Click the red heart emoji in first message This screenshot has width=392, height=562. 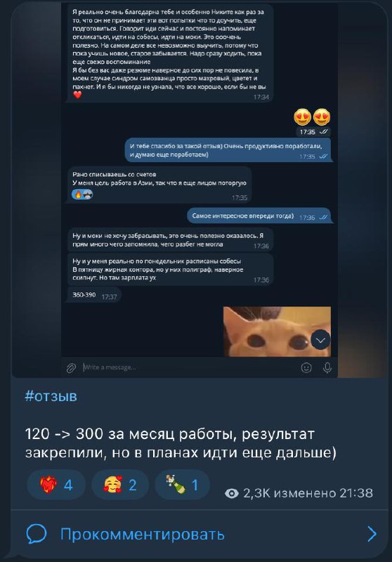tap(77, 95)
